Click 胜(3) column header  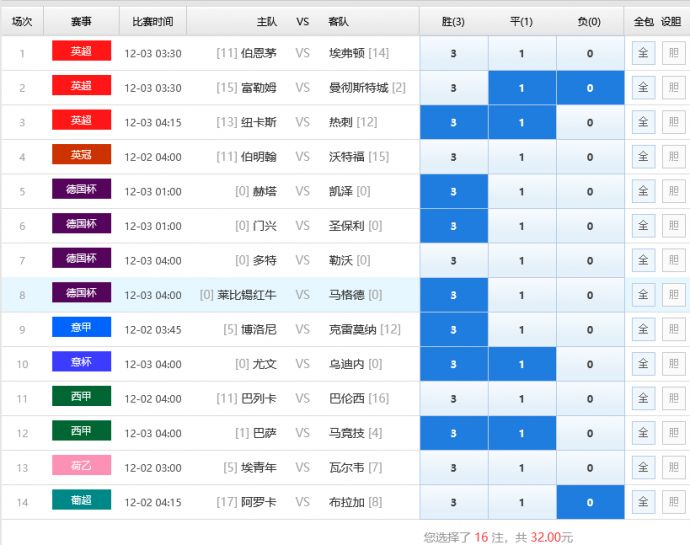[454, 21]
